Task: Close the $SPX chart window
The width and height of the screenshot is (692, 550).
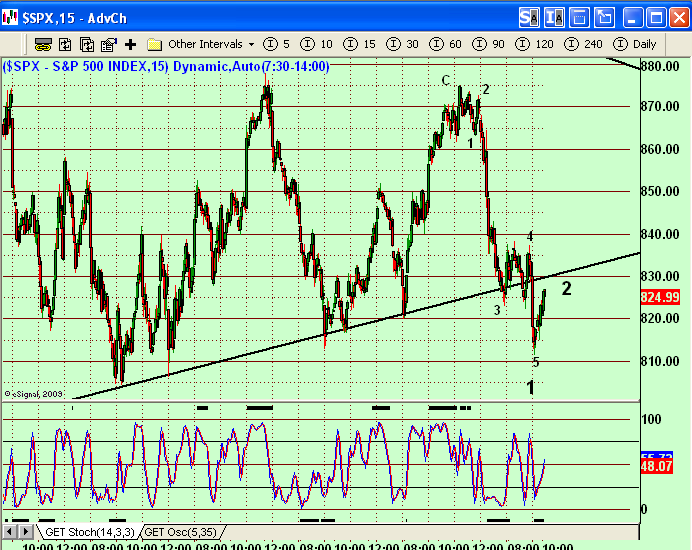Action: tap(680, 18)
